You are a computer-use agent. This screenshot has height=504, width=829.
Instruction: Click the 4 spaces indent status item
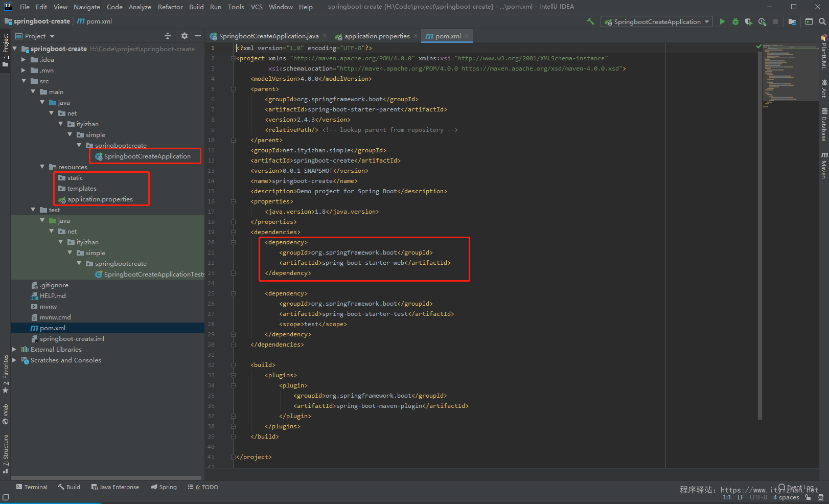[x=786, y=497]
